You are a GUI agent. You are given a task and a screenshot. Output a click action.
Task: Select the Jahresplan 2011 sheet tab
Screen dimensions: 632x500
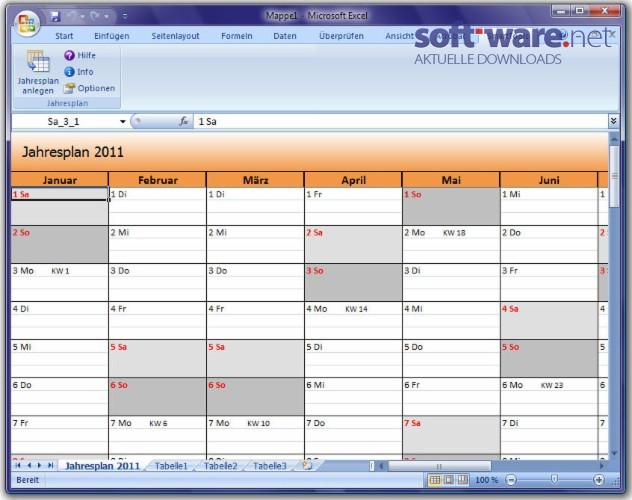pos(102,466)
